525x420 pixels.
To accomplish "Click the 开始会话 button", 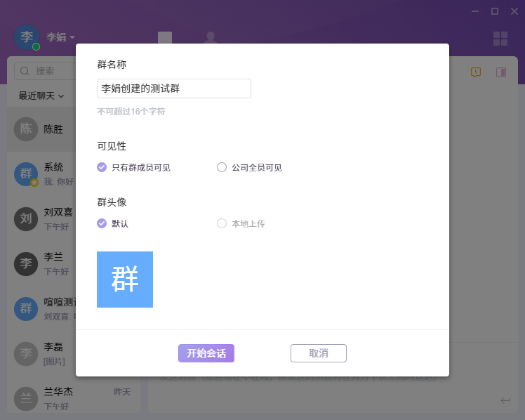I will coord(206,353).
